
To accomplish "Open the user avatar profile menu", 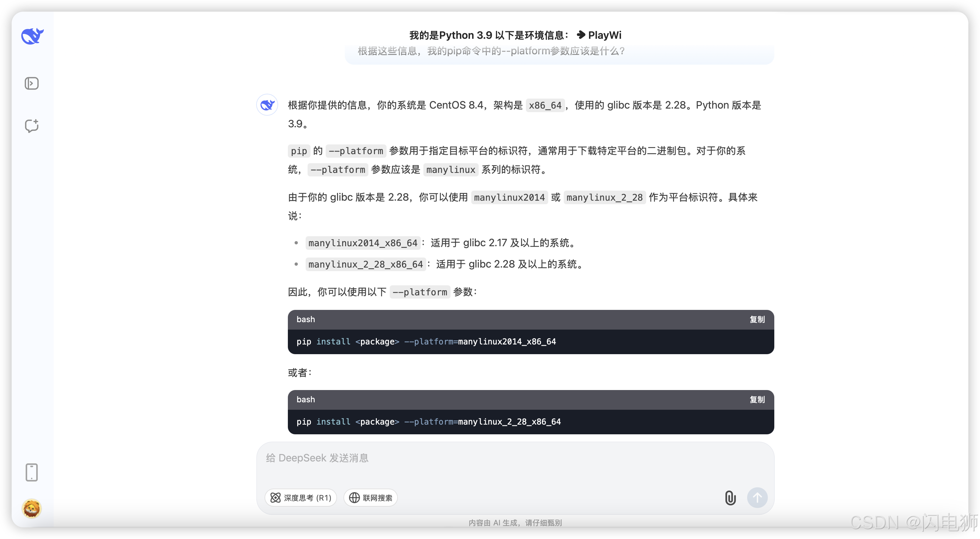I will point(32,508).
